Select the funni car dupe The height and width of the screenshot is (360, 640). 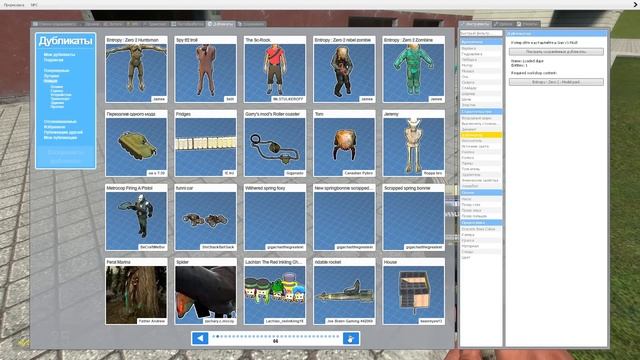point(205,218)
